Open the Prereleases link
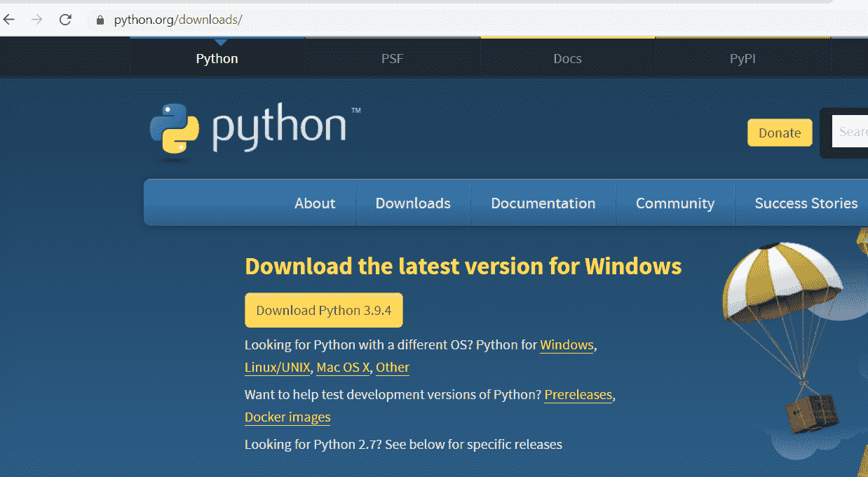Viewport: 868px width, 477px height. coord(578,395)
